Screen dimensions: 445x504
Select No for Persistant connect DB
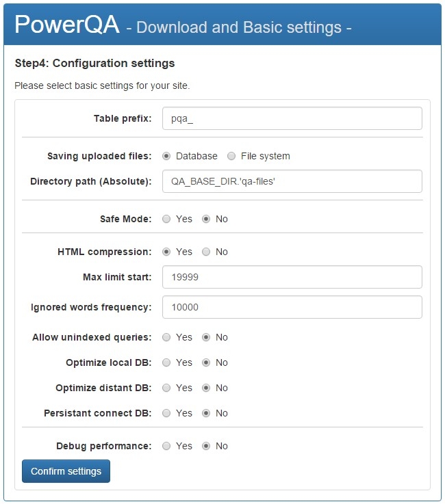point(206,413)
